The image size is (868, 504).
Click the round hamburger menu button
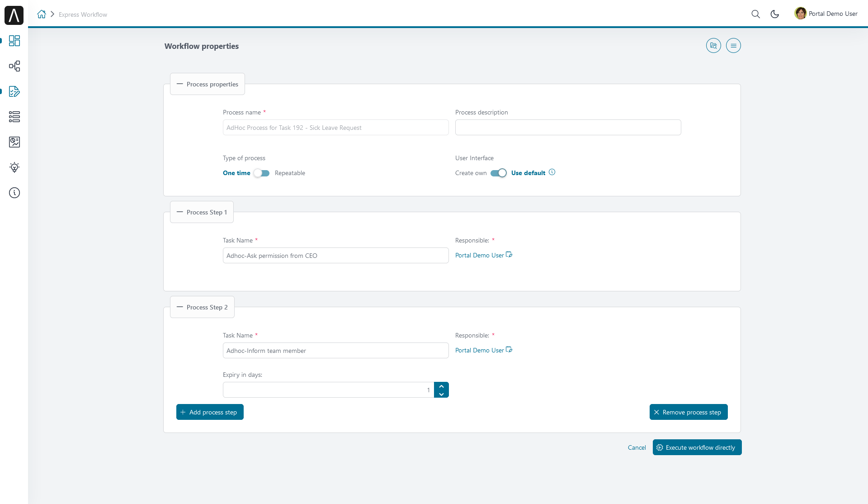733,46
